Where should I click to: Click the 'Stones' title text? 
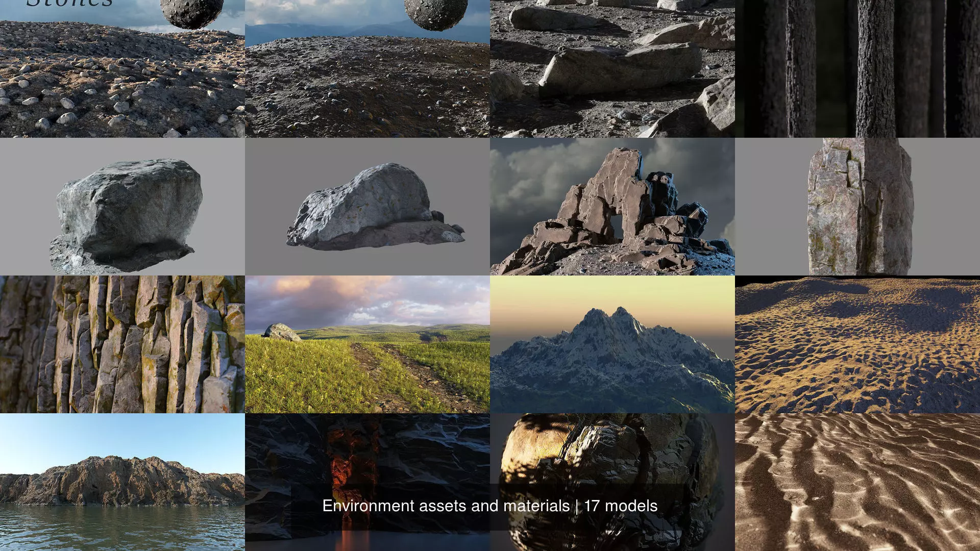[69, 4]
